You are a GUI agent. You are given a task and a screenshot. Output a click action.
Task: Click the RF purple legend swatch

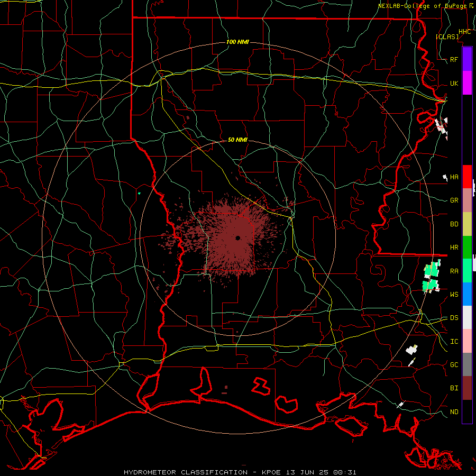[x=467, y=59]
